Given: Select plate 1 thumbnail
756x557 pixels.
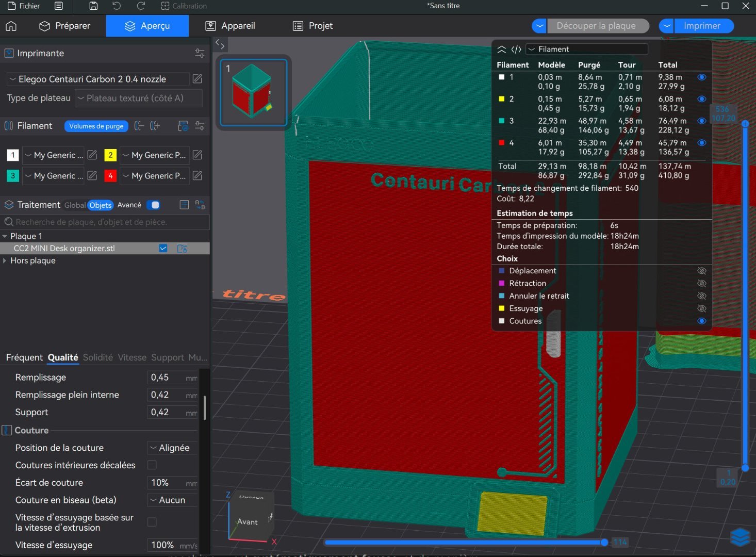Looking at the screenshot, I should click(x=253, y=93).
